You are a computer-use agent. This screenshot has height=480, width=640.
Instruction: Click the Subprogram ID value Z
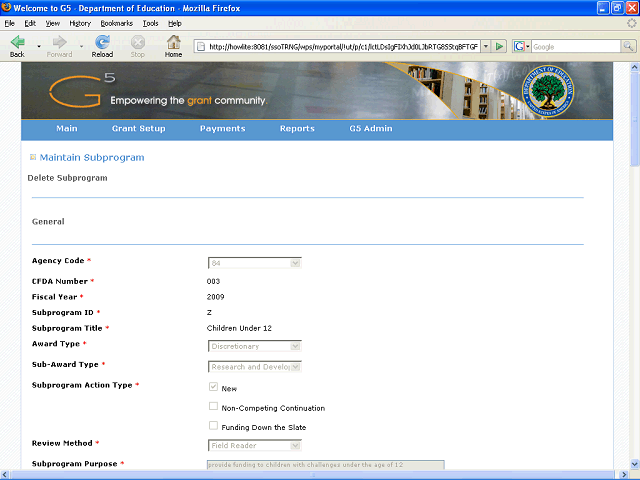[x=209, y=313]
